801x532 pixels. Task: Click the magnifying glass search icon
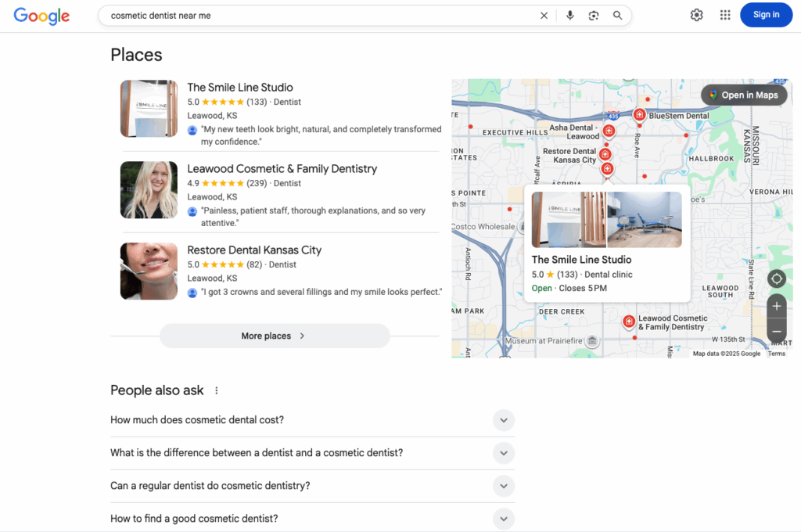click(x=618, y=16)
